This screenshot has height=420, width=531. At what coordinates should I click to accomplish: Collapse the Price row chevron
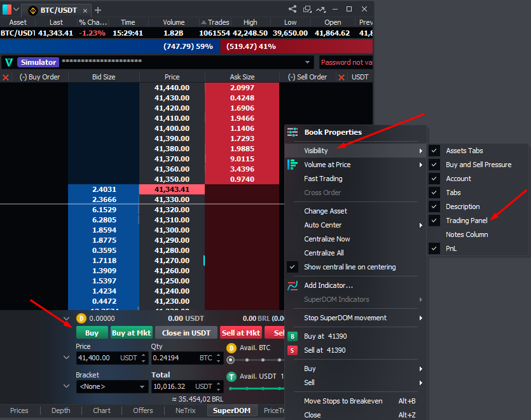point(66,357)
